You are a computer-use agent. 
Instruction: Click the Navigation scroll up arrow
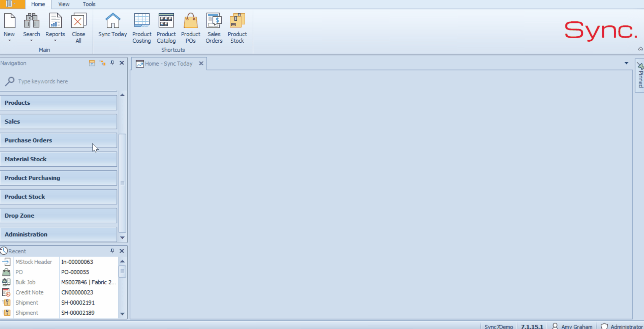pyautogui.click(x=122, y=95)
